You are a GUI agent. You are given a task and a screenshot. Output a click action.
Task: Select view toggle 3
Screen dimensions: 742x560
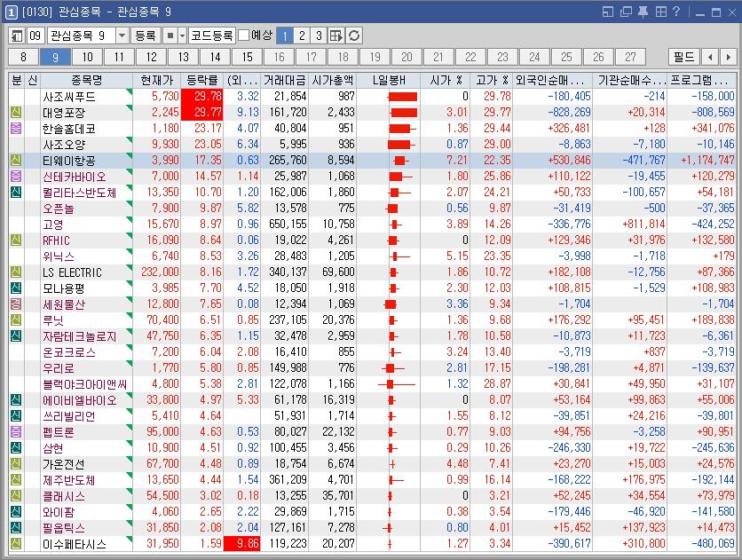[319, 36]
